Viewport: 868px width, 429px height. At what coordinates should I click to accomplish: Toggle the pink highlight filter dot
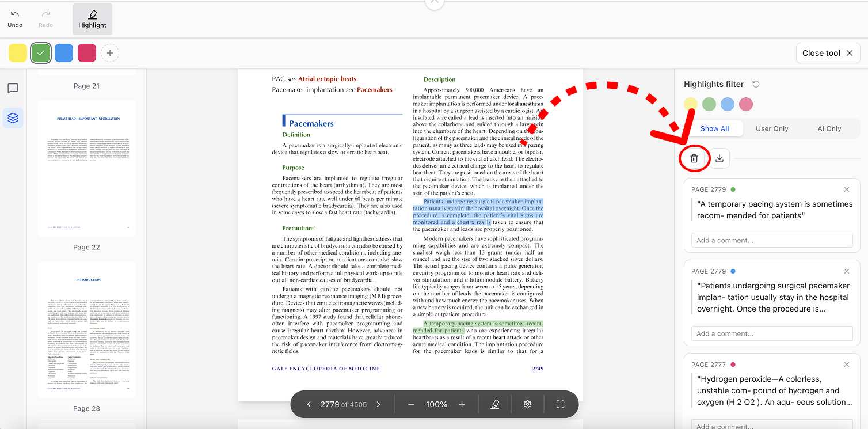click(x=745, y=104)
